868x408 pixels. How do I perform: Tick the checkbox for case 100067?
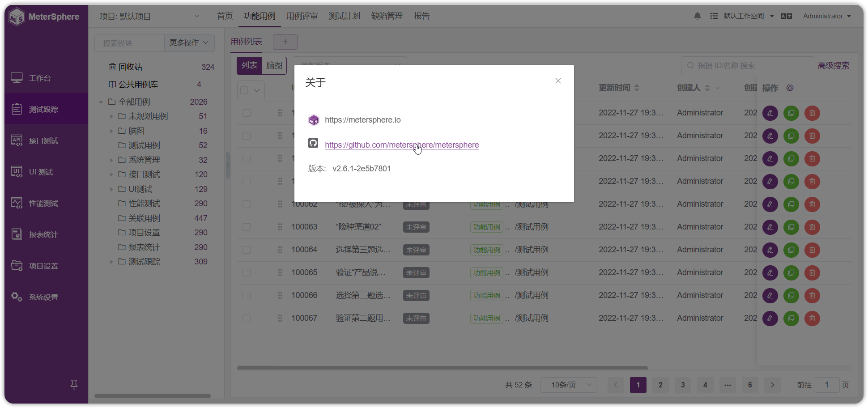tap(247, 318)
